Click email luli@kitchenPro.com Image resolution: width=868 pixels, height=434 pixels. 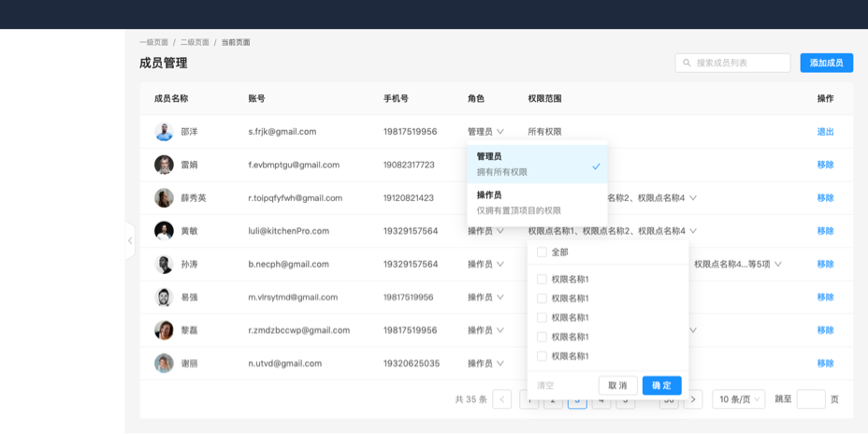289,231
